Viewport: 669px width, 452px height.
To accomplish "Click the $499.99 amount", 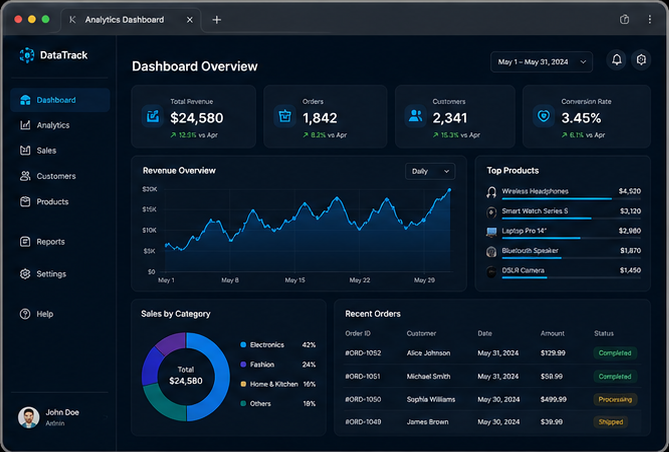I will 553,400.
